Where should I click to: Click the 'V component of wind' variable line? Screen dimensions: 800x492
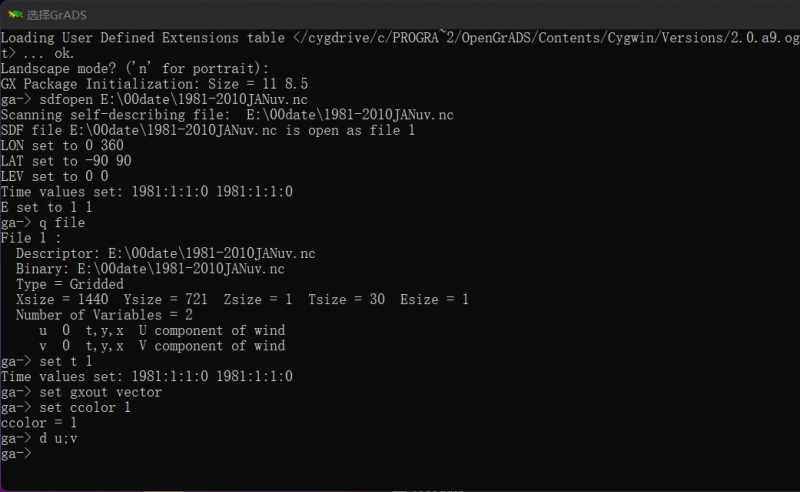tap(161, 346)
